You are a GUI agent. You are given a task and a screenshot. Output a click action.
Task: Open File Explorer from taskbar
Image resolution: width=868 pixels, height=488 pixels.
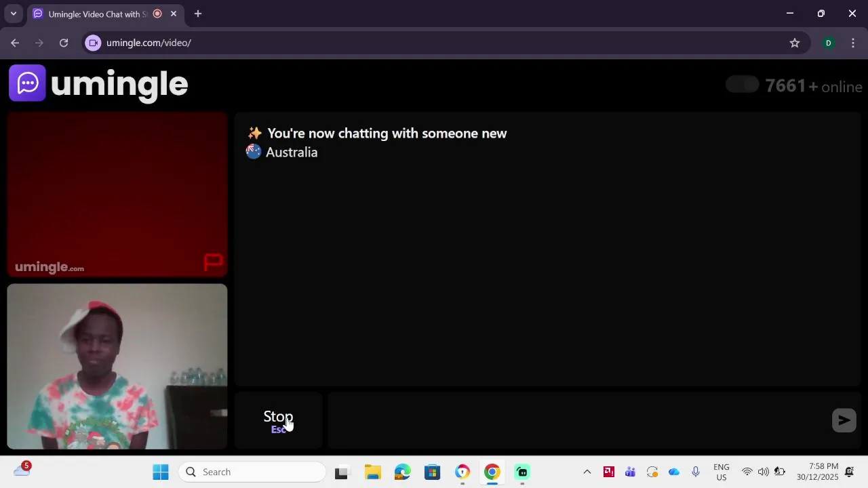pos(372,472)
